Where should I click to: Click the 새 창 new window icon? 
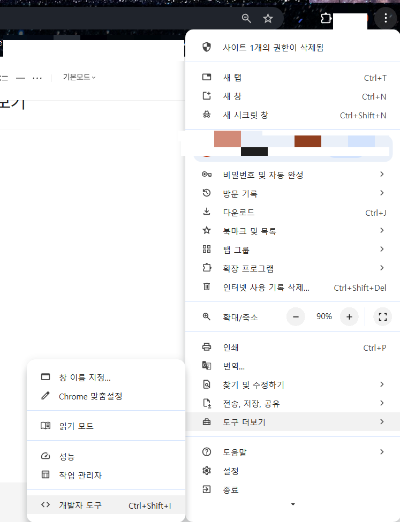pyautogui.click(x=207, y=96)
